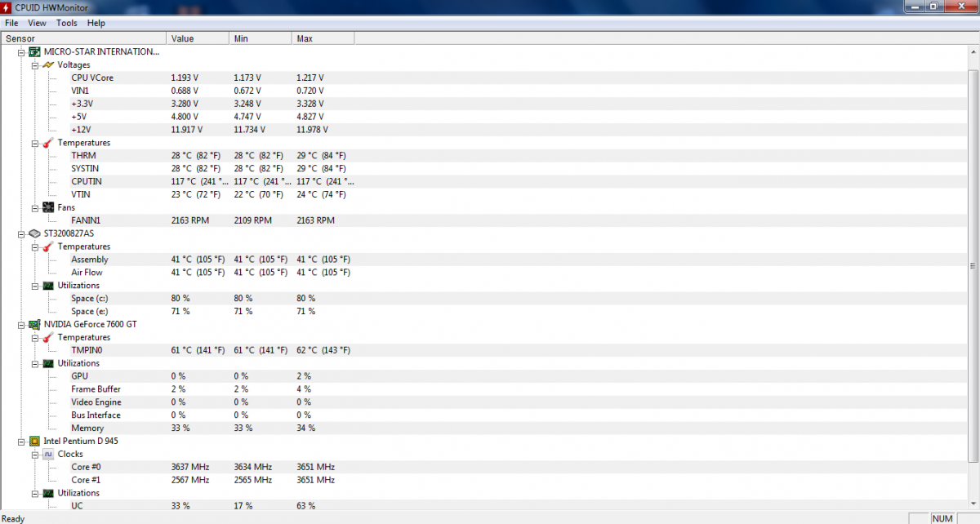Select the TMPIN0 temperature row
This screenshot has height=524, width=980.
pos(483,350)
